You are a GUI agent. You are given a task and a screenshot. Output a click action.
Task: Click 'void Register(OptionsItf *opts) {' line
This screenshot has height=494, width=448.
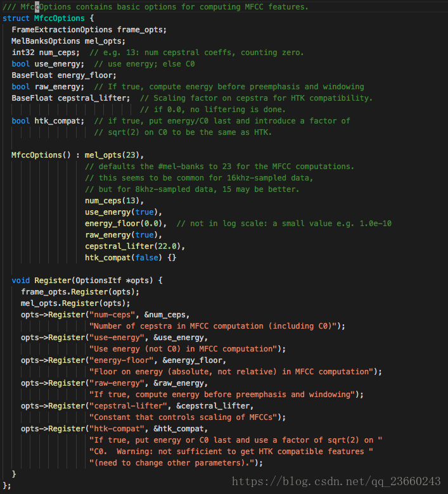point(87,281)
